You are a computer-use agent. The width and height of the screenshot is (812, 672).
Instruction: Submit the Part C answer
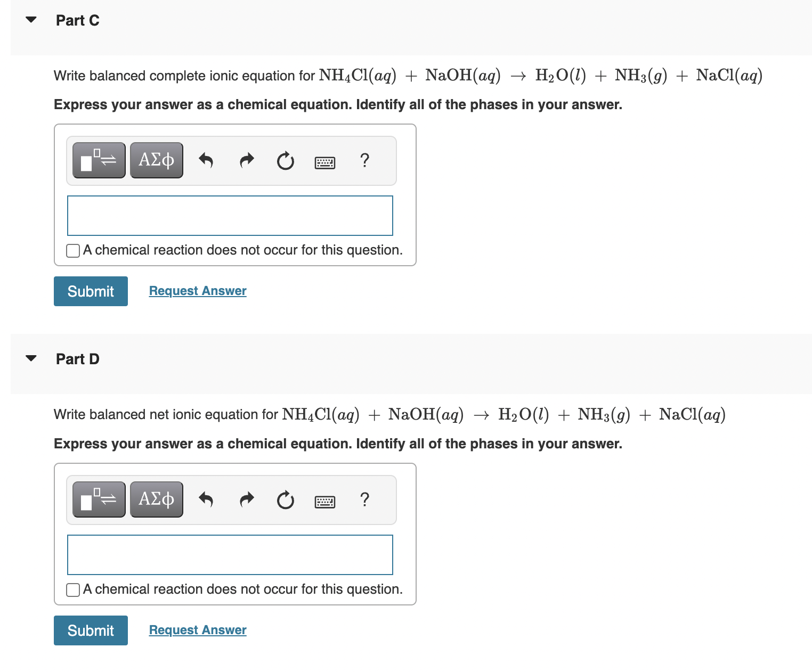[90, 291]
